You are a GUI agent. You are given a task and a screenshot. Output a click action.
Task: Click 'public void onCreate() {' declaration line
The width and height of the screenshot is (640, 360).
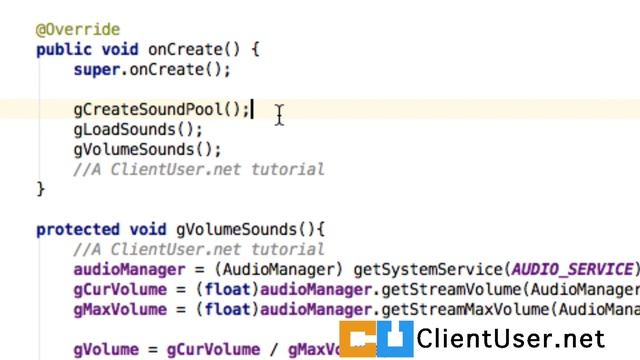tap(148, 50)
